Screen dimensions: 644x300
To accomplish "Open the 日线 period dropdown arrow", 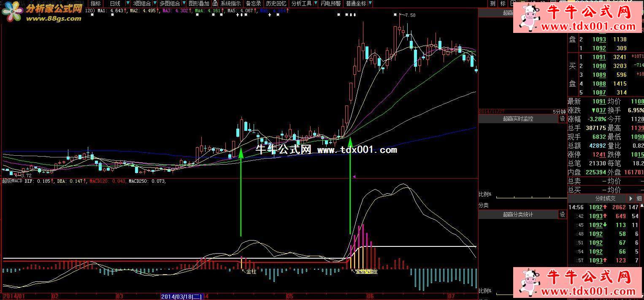I will 128,3.
